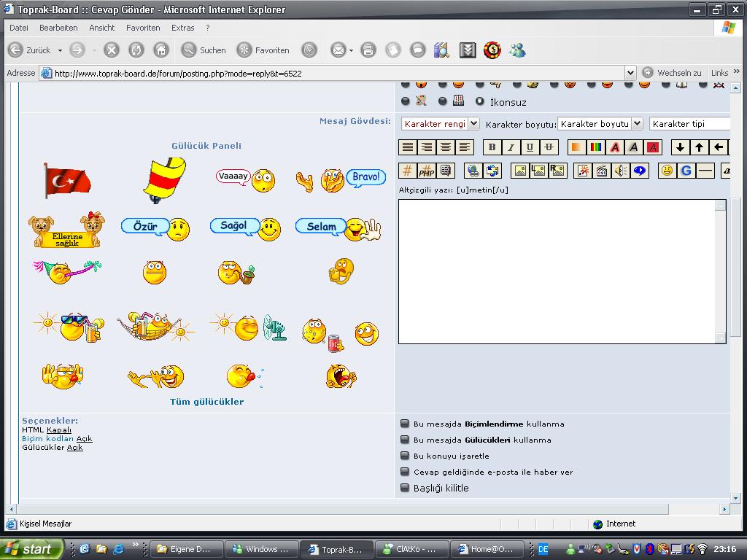
Task: Insert the Bravo smiley
Action: coord(341,179)
